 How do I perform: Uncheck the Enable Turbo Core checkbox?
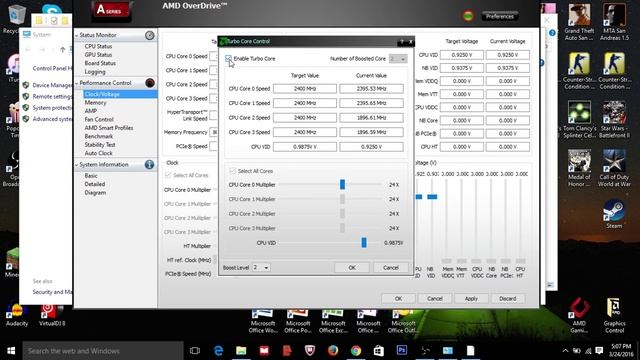click(228, 58)
